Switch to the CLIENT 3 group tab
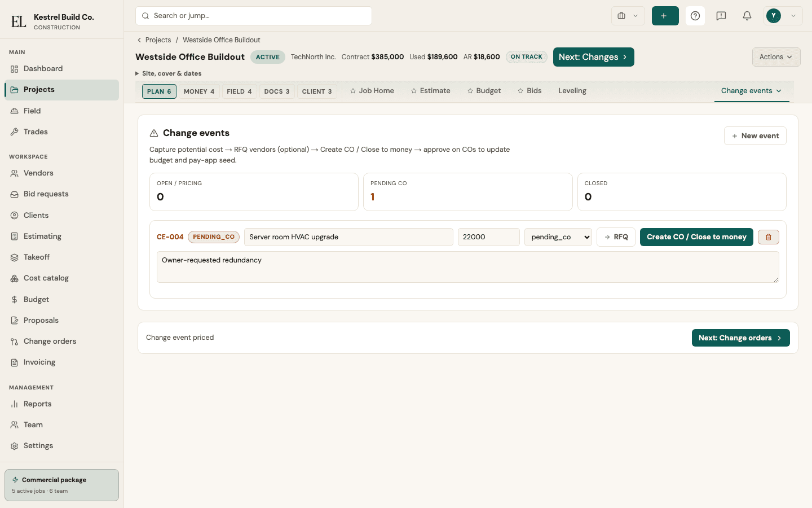The width and height of the screenshot is (812, 508). click(317, 91)
